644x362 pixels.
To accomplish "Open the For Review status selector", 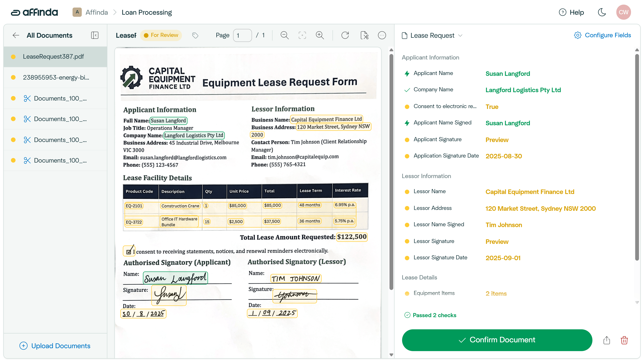I will click(161, 35).
